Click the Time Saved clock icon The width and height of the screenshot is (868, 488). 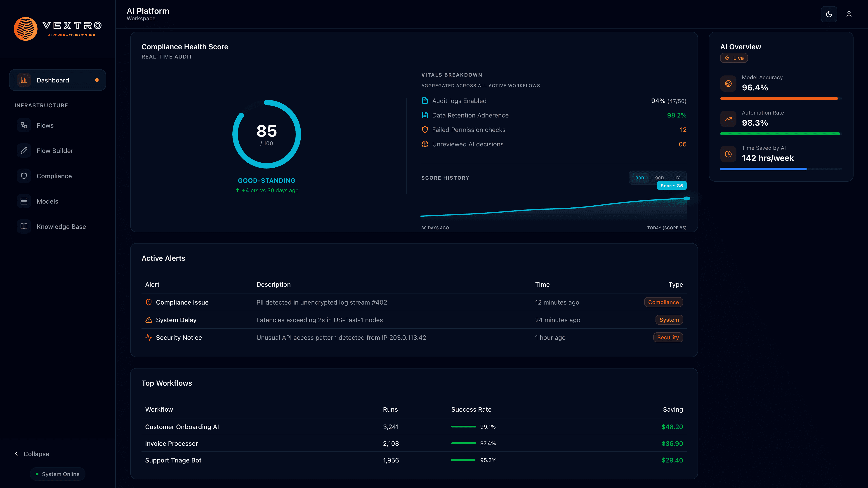tap(728, 154)
